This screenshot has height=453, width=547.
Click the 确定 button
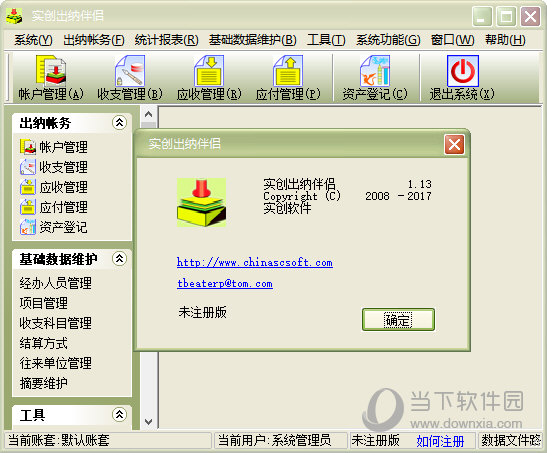click(x=398, y=319)
